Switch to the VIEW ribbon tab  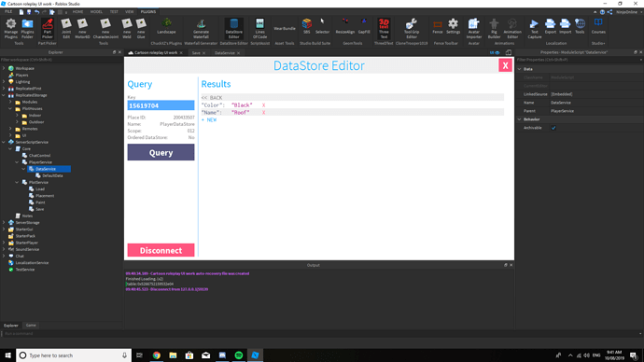coord(129,12)
